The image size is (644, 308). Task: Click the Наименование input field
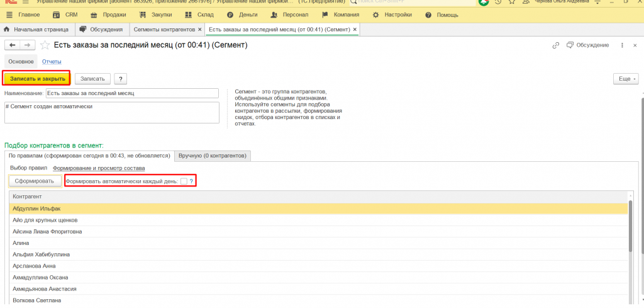132,93
